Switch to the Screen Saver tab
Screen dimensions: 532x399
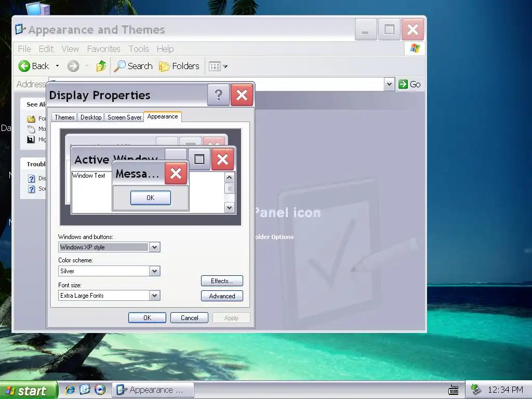[124, 117]
